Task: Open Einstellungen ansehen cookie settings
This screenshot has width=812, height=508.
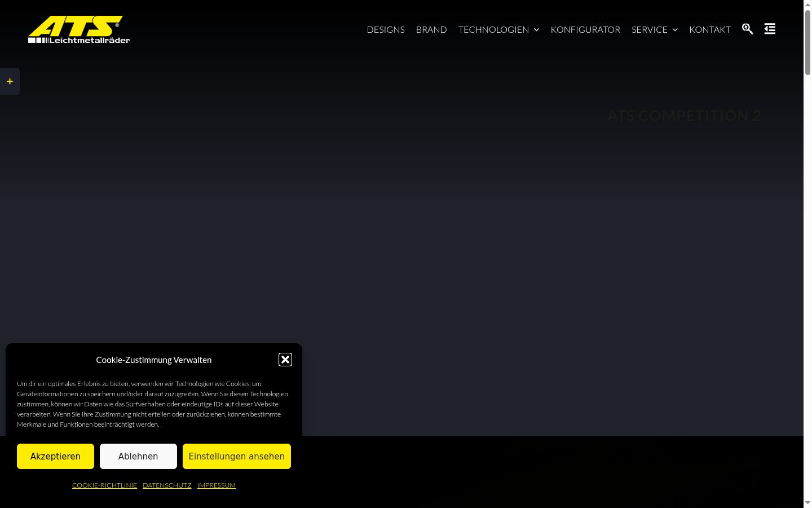Action: (x=237, y=456)
